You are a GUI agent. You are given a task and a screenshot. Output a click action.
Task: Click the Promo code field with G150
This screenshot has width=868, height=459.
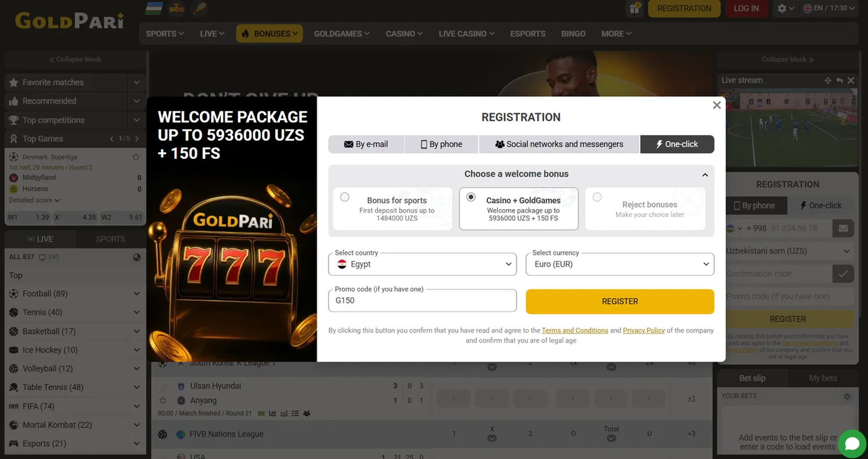(x=423, y=301)
